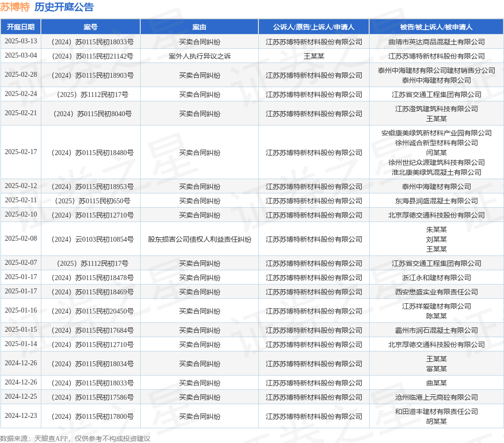Click the date 2025-02-07

[x=21, y=262]
